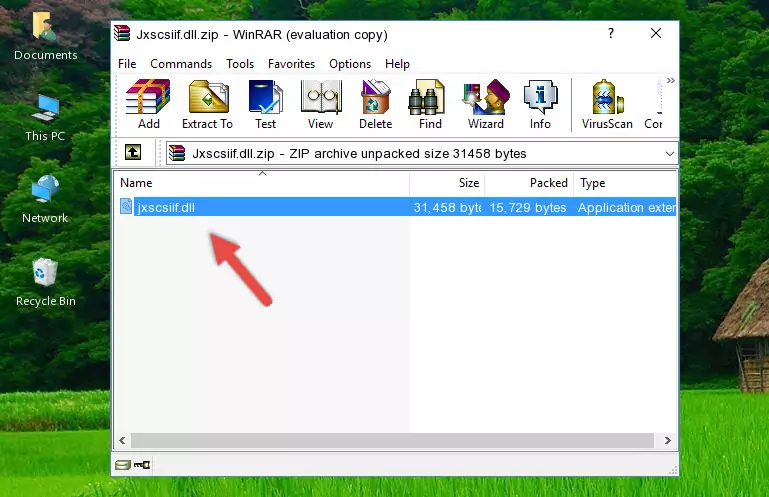The width and height of the screenshot is (769, 497).
Task: Run the Test archive tool
Action: [265, 104]
